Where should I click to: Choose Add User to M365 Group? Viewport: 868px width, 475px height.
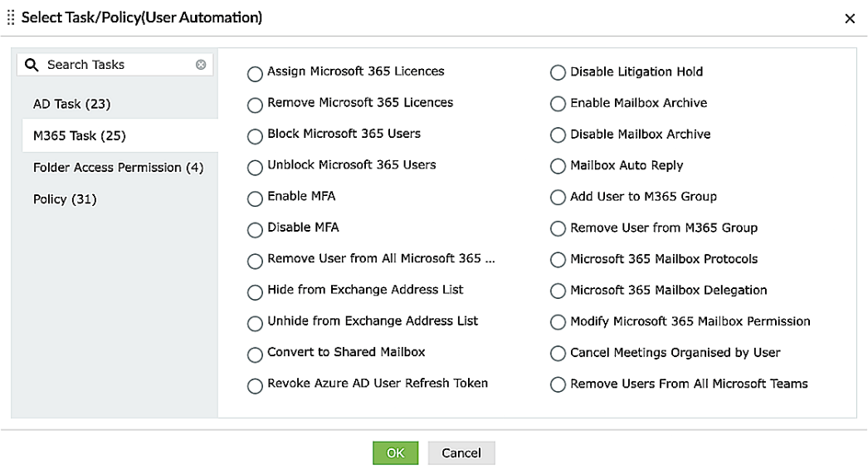[558, 198]
